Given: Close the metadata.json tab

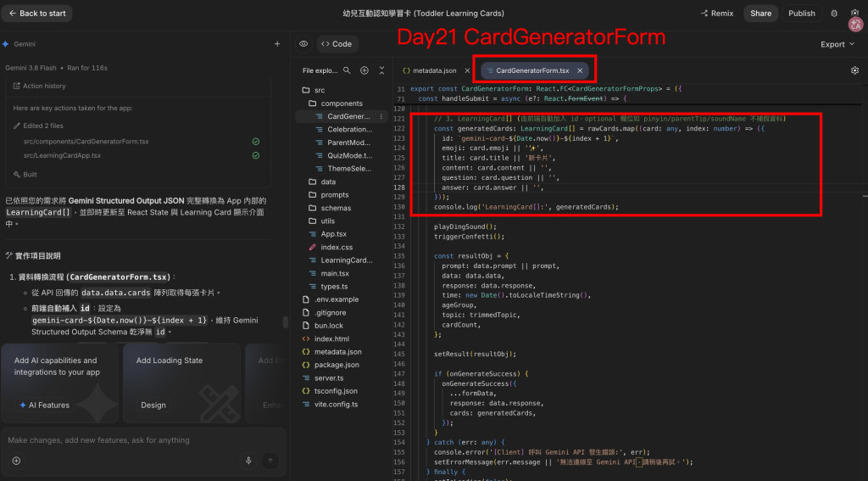Looking at the screenshot, I should pyautogui.click(x=467, y=70).
